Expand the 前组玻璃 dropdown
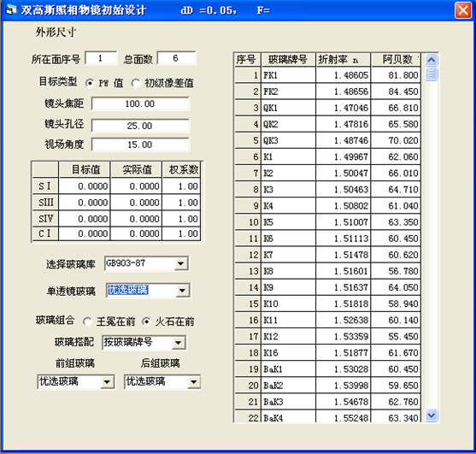Viewport: 476px width, 454px height. pos(107,382)
